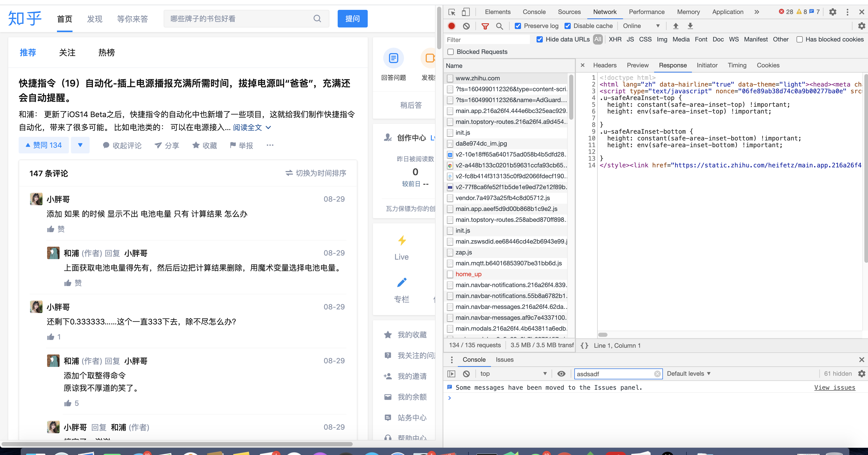This screenshot has width=868, height=455.
Task: Expand the console prompt arrow
Action: 450,398
